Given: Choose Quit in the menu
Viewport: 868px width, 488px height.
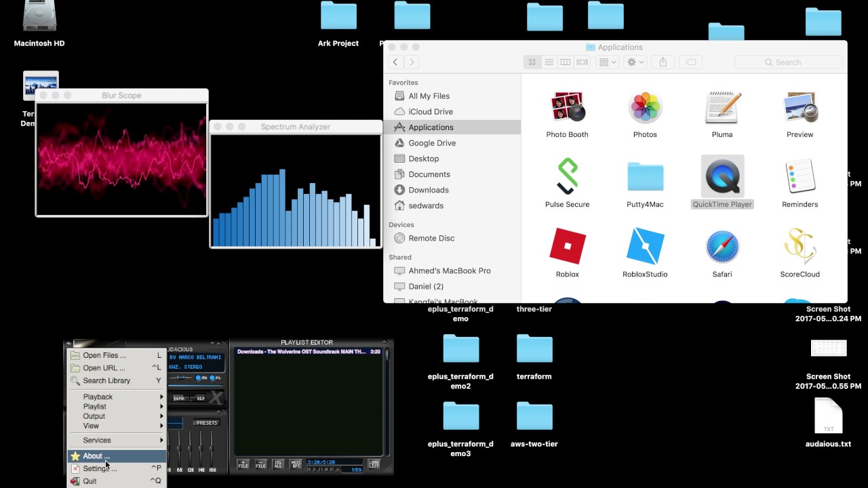Looking at the screenshot, I should tap(117, 481).
